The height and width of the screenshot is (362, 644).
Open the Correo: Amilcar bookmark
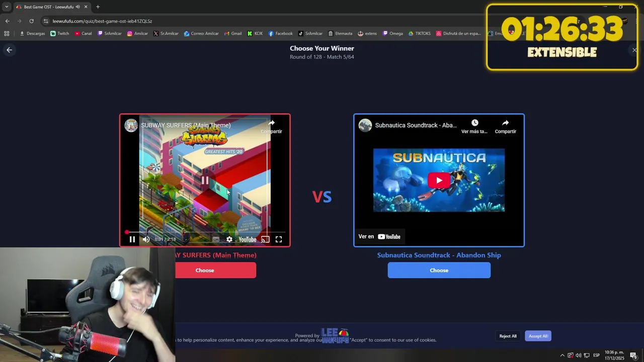(201, 34)
